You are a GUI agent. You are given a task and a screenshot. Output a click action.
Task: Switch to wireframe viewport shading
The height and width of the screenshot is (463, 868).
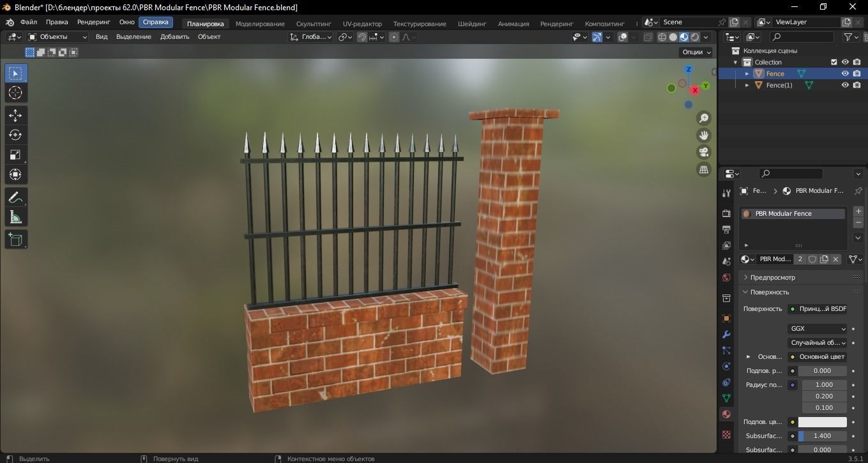(x=662, y=37)
